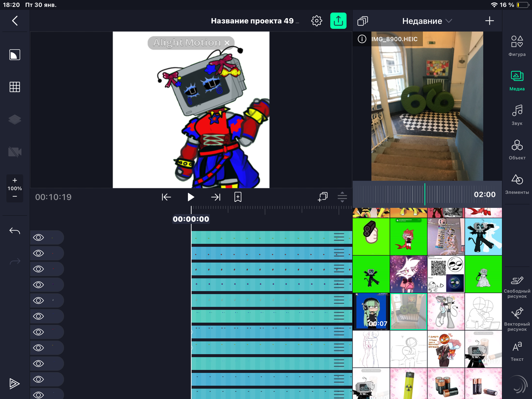Toggle visibility of the third timeline layer

(x=39, y=269)
